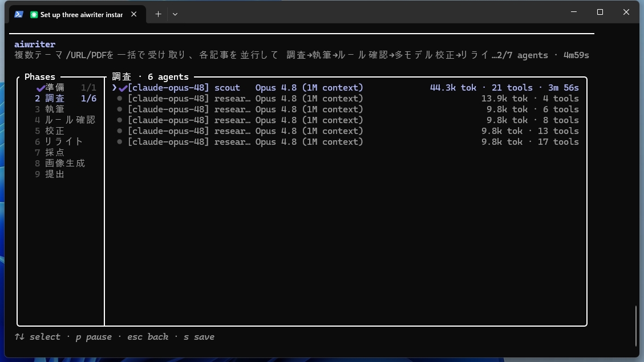This screenshot has width=644, height=362.
Task: Click the PowerShell icon in the terminal tab
Action: tap(18, 14)
